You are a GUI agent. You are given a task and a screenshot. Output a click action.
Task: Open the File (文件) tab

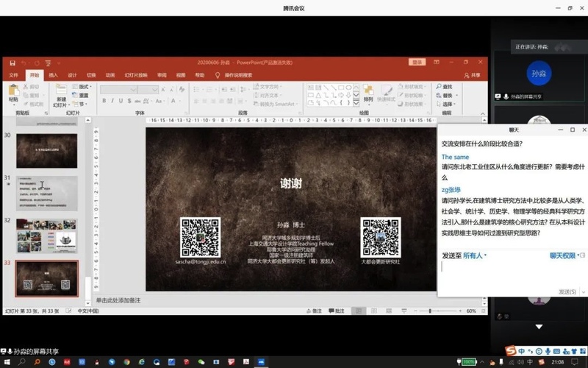click(13, 75)
